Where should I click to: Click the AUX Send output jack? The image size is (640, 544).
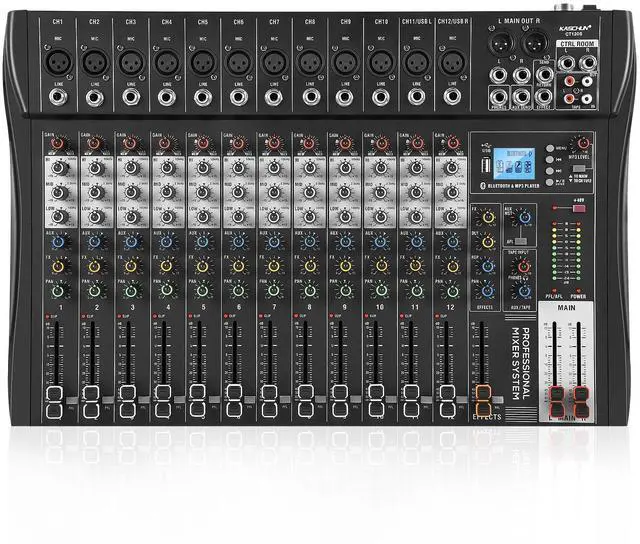click(x=521, y=97)
